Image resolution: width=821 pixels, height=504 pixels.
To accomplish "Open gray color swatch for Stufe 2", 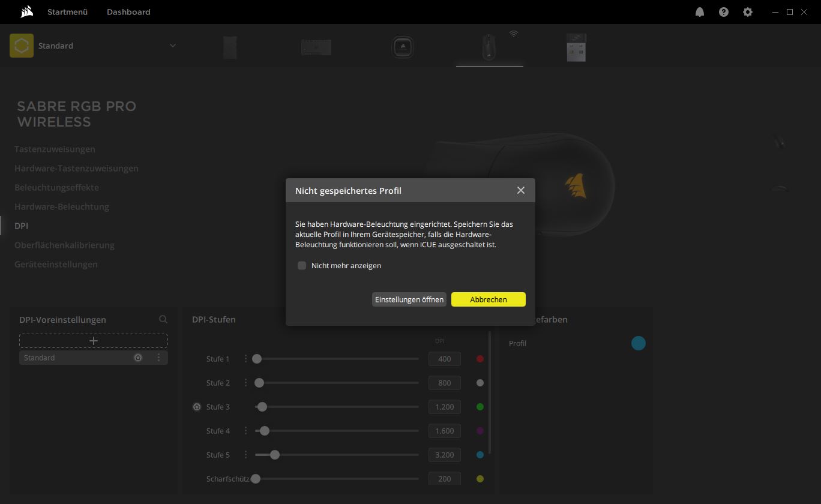I will [x=480, y=383].
